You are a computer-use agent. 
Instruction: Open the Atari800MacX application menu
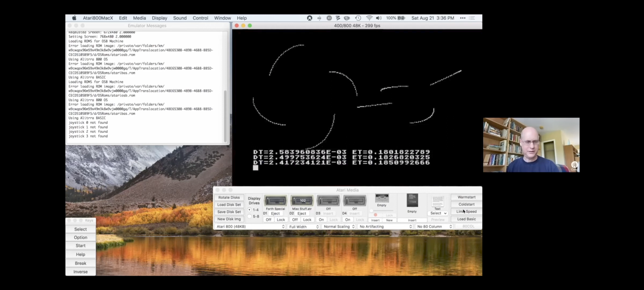point(98,18)
